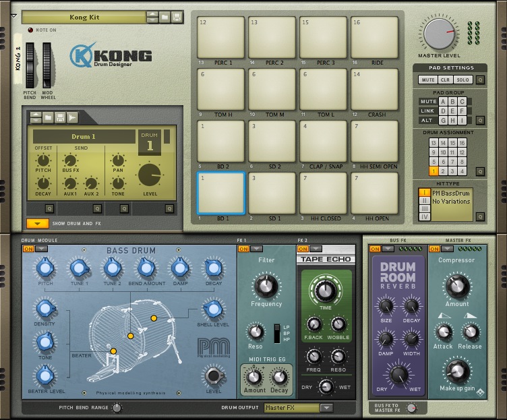Image resolution: width=507 pixels, height=420 pixels.
Task: Step through kit patches with Kong Kit arrows
Action: [152, 17]
